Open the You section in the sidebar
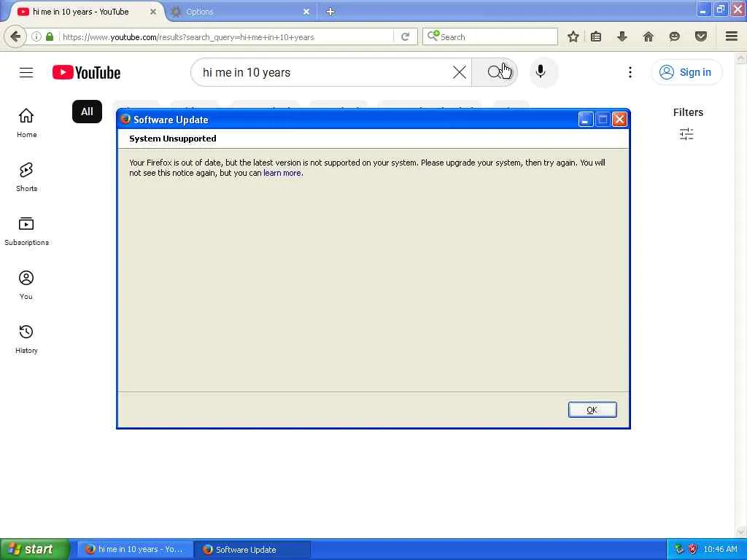747x560 pixels. click(x=26, y=285)
